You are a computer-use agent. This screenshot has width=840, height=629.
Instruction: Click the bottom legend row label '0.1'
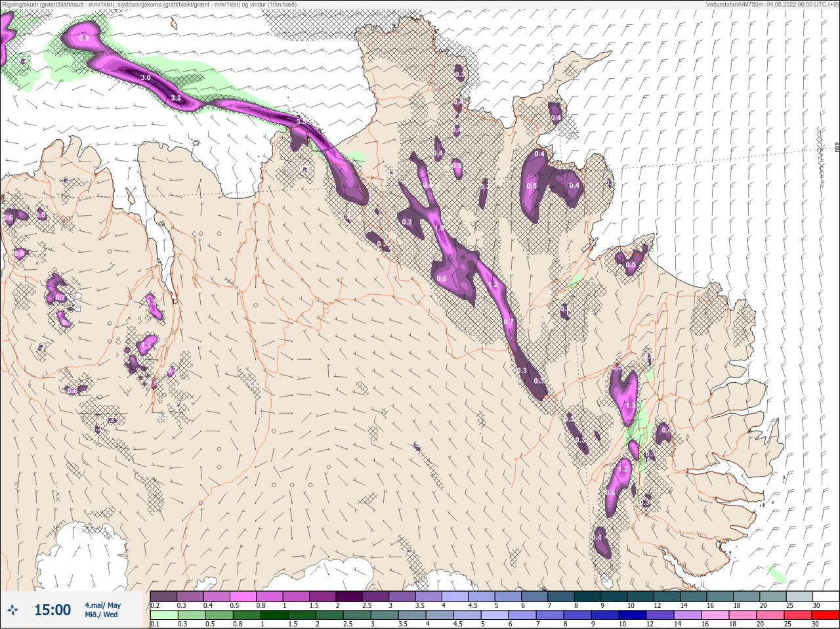pyautogui.click(x=155, y=624)
